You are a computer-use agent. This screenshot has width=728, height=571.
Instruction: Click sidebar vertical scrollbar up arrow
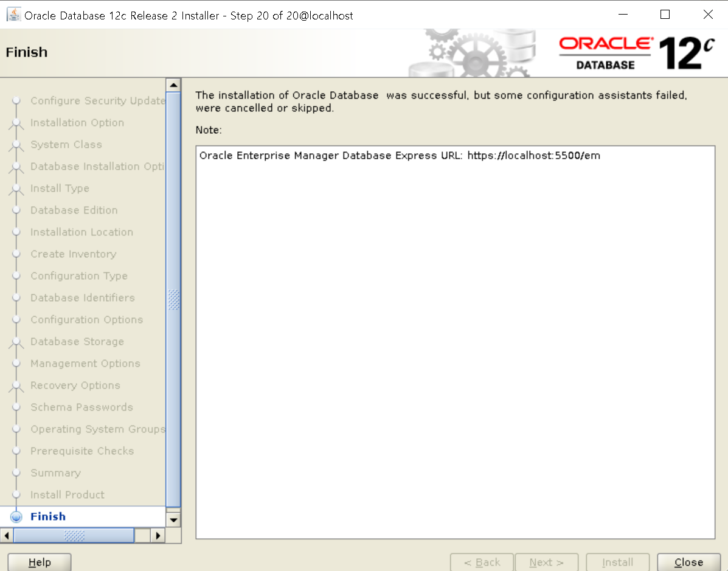[x=173, y=85]
